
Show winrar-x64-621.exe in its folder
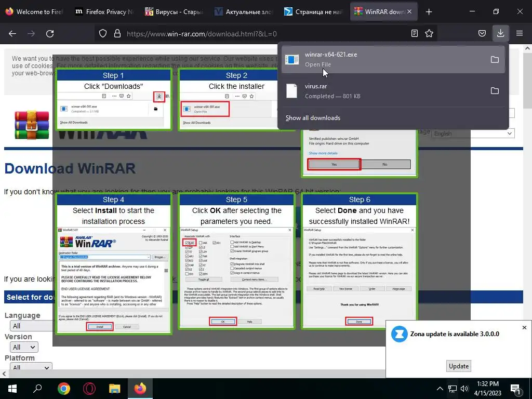tap(495, 59)
